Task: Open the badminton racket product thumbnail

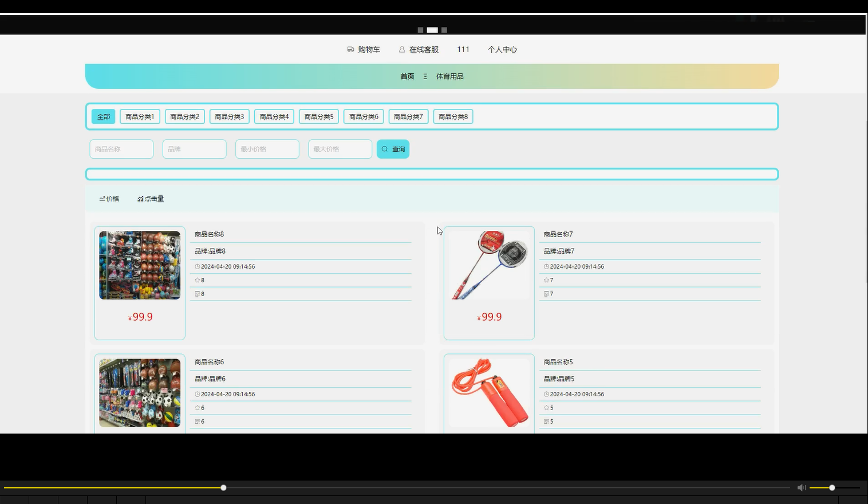Action: (x=488, y=265)
